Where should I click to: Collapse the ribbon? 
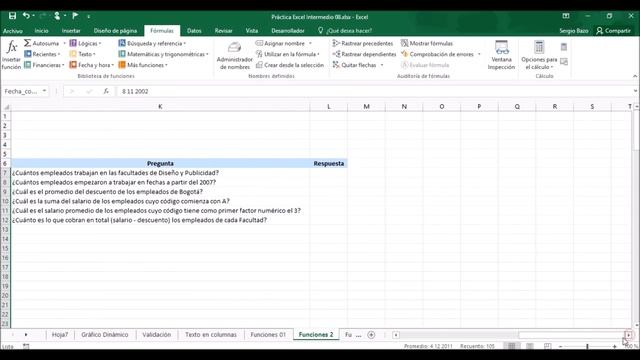coord(635,76)
